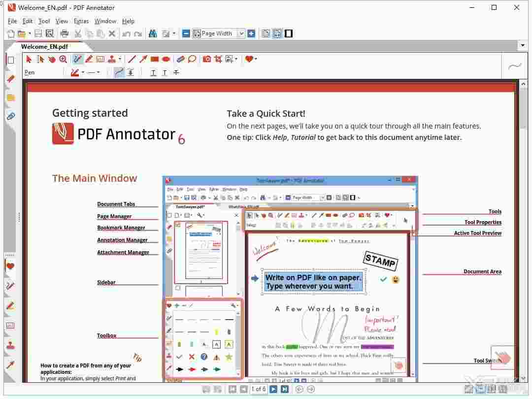Screen dimensions: 532x399
Task: Expand the Favorites heart dropdown arrow
Action: point(256,59)
